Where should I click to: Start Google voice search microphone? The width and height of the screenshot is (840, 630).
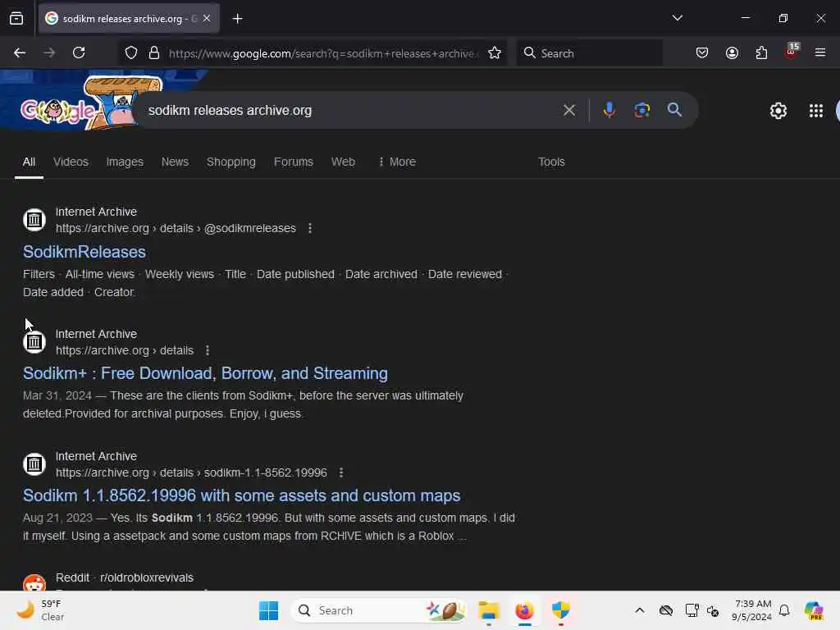tap(609, 110)
